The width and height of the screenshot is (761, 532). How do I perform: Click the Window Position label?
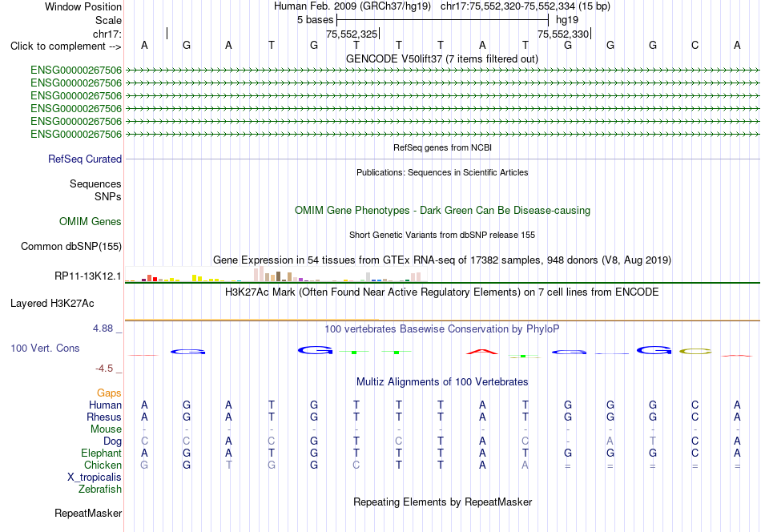tap(83, 6)
